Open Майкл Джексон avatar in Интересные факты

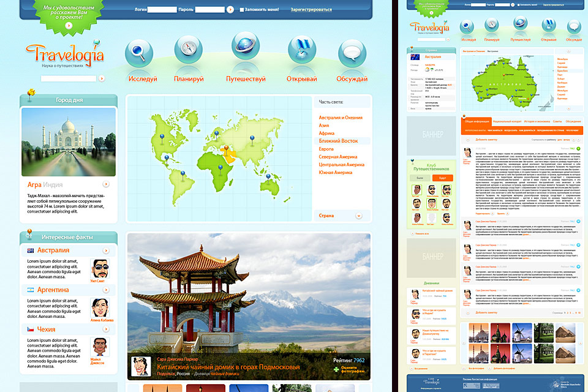click(x=100, y=347)
